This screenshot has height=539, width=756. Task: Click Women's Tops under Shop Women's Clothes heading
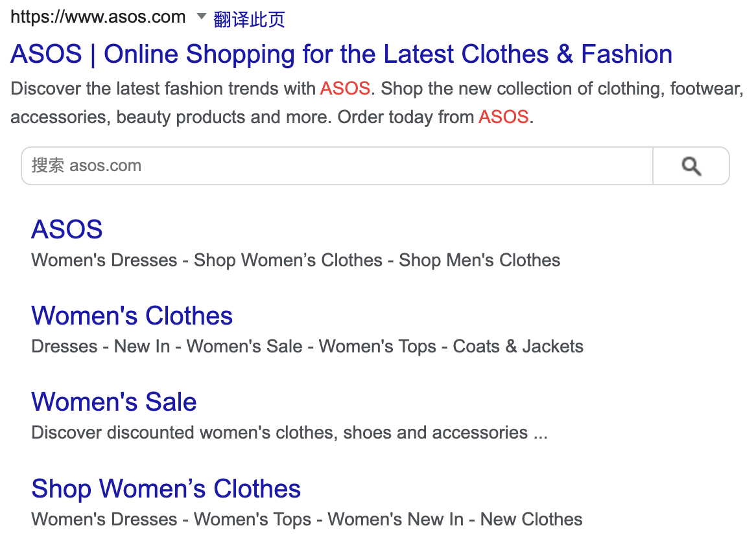coord(253,520)
